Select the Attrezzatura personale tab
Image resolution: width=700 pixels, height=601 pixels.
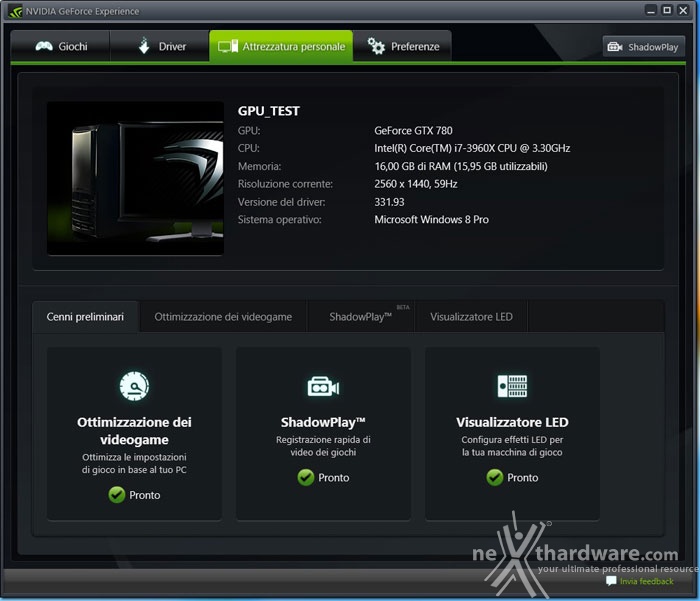click(281, 46)
